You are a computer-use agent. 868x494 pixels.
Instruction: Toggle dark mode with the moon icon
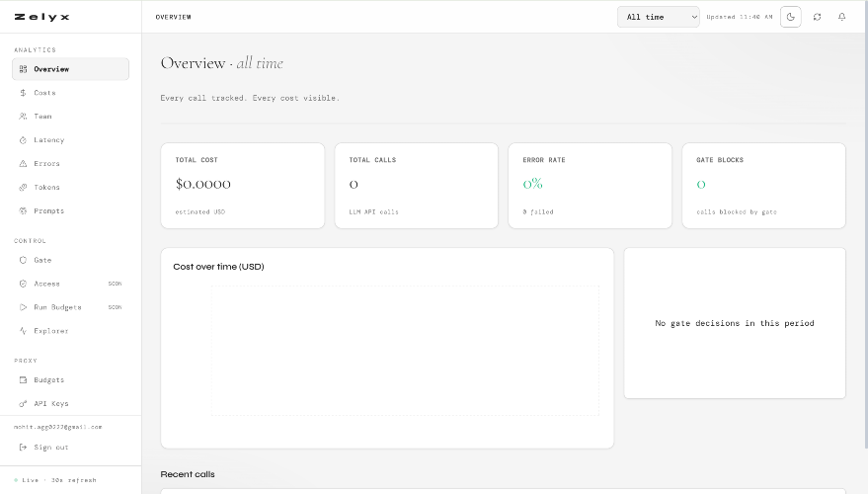[791, 17]
